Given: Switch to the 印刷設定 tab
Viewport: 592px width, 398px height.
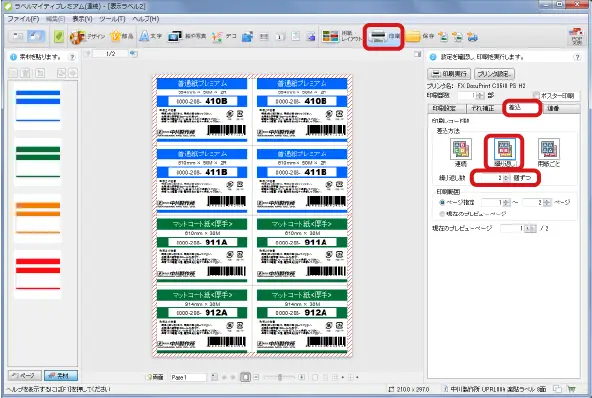Looking at the screenshot, I should (x=444, y=108).
